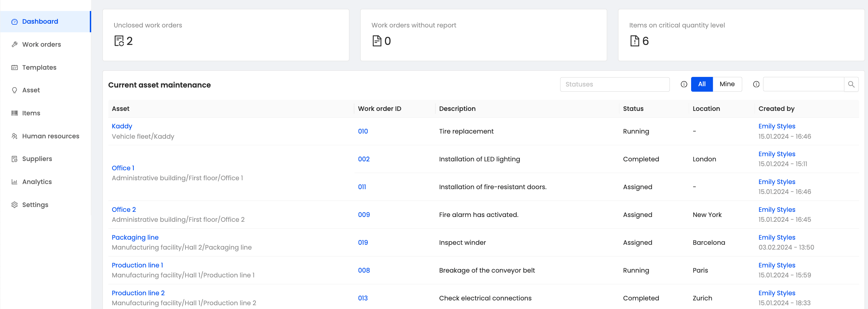Open Work orders in the sidebar
This screenshot has width=868, height=309.
(x=41, y=45)
